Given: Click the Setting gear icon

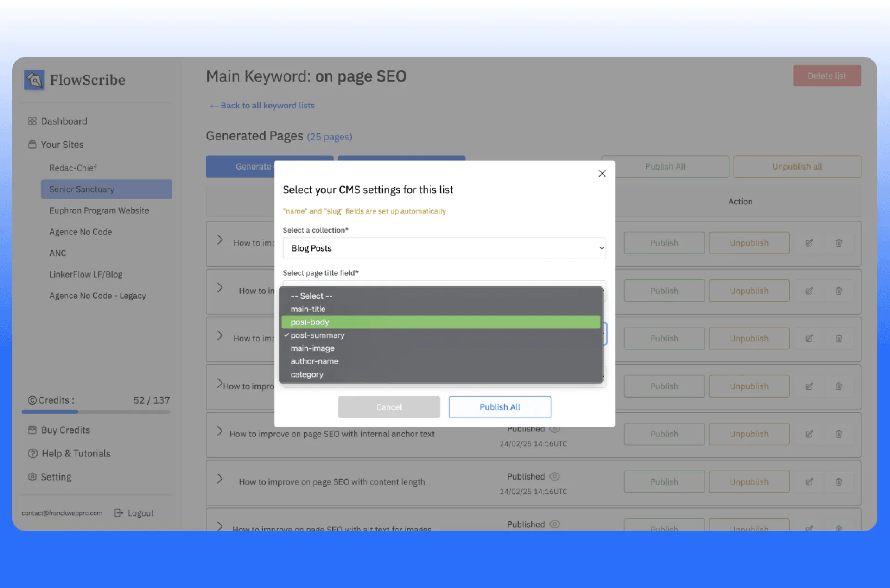Looking at the screenshot, I should point(32,477).
